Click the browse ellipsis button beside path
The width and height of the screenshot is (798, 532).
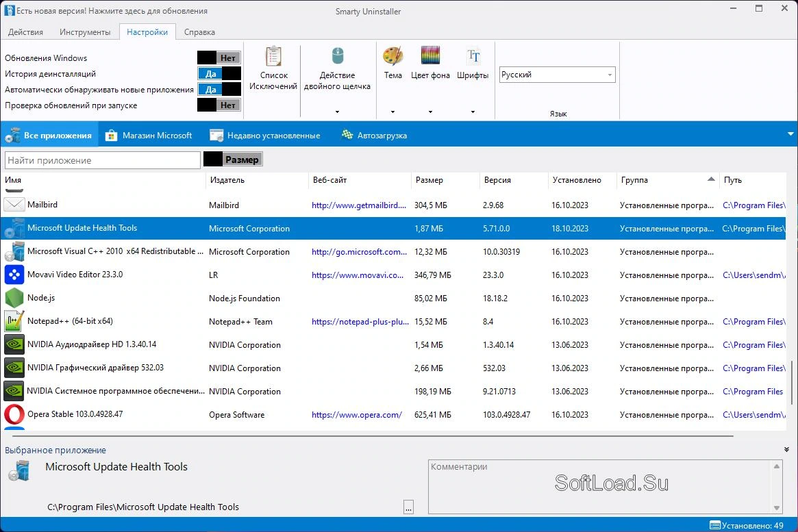coord(408,507)
